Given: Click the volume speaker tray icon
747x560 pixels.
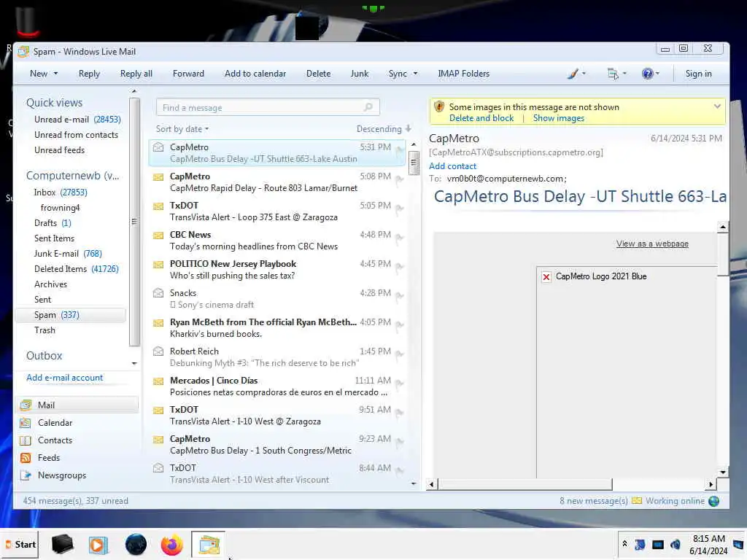Looking at the screenshot, I should [x=675, y=544].
